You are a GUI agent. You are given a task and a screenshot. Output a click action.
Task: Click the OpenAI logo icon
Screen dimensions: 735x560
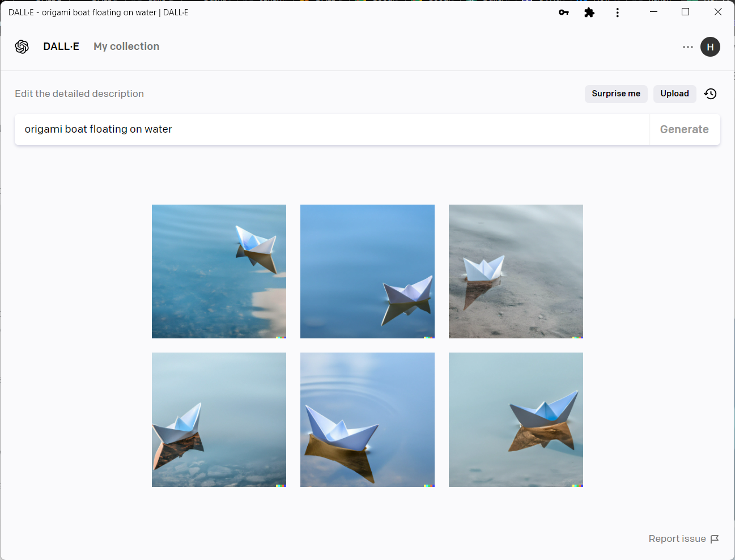click(22, 46)
